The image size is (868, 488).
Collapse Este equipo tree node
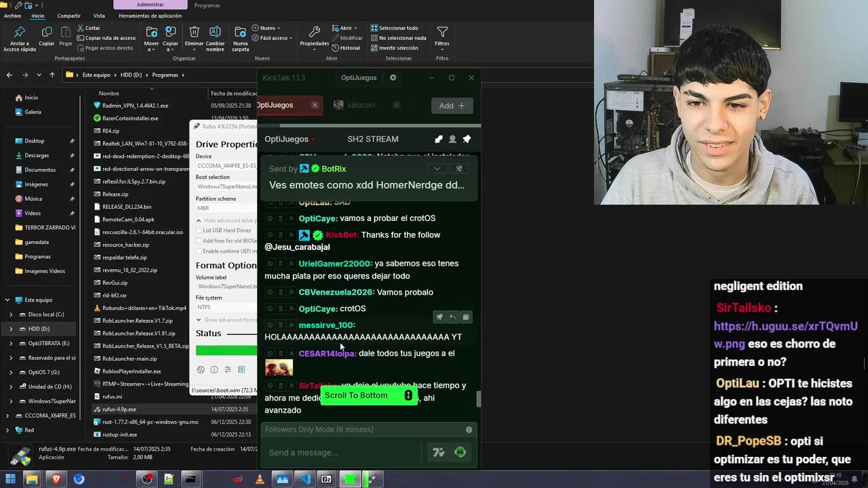(7, 300)
